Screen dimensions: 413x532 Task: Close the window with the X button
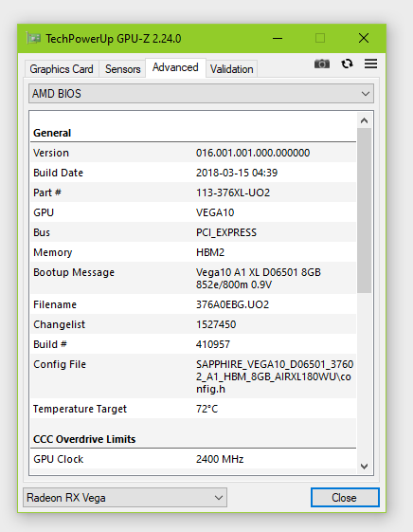pyautogui.click(x=364, y=38)
